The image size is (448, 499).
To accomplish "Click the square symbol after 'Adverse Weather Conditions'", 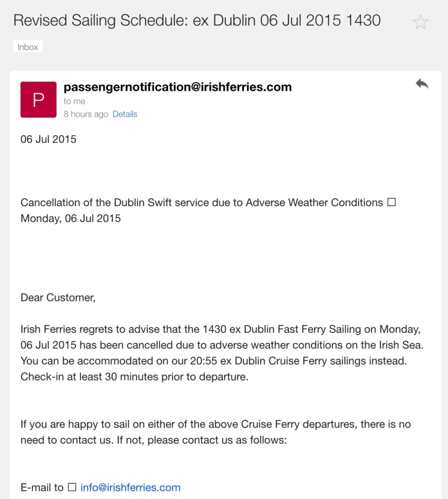I will 391,202.
